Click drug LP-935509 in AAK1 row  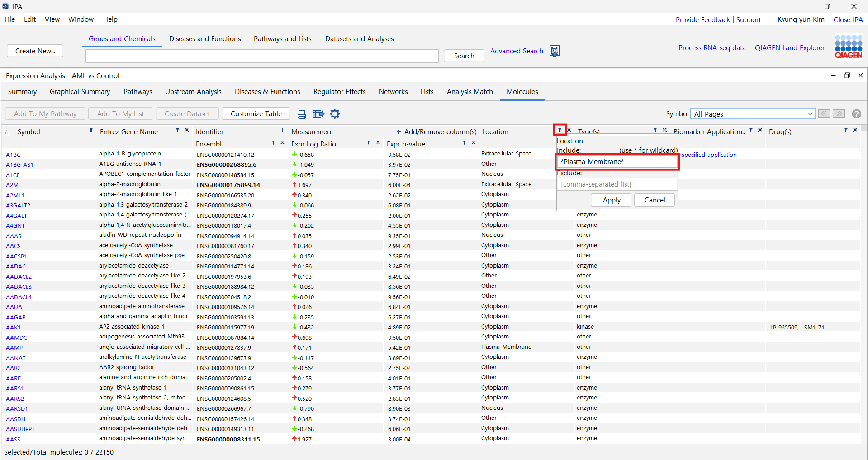point(784,327)
